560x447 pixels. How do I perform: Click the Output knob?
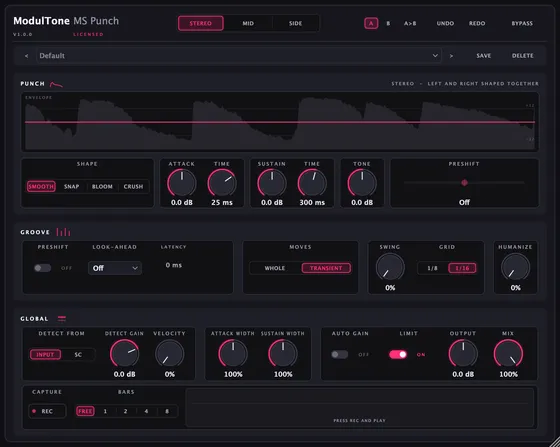pos(463,353)
